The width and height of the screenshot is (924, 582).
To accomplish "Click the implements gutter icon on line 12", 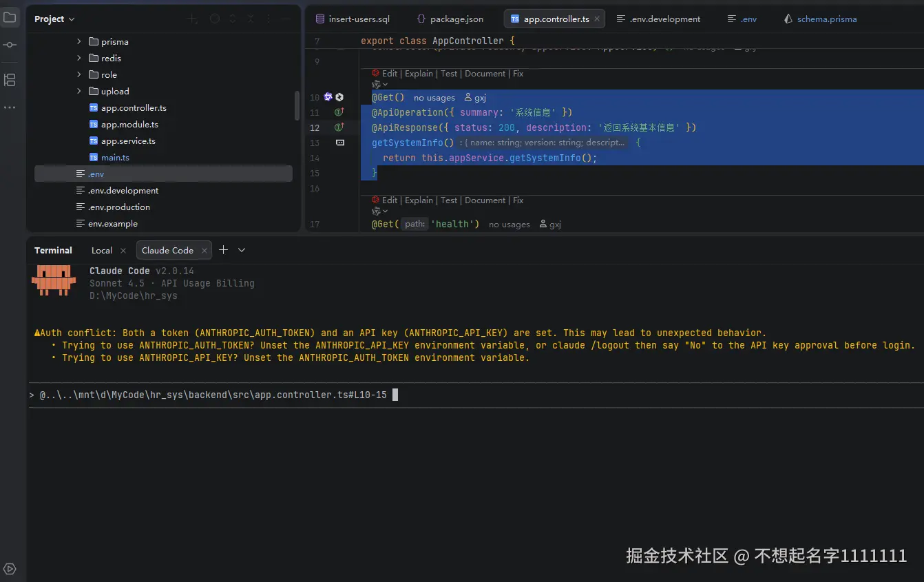I will [x=339, y=127].
